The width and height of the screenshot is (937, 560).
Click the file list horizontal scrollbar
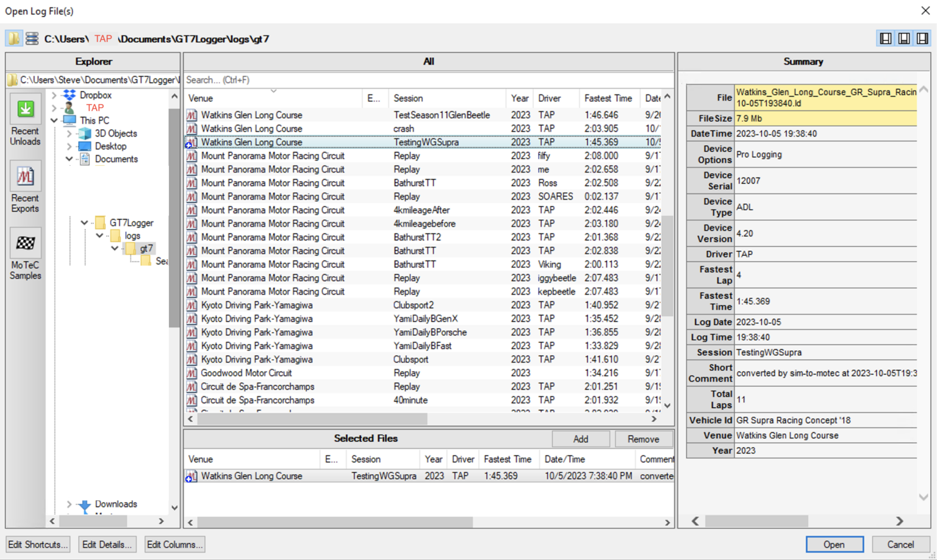[x=312, y=419]
